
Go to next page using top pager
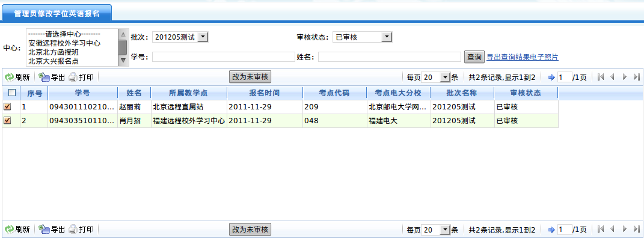click(624, 77)
